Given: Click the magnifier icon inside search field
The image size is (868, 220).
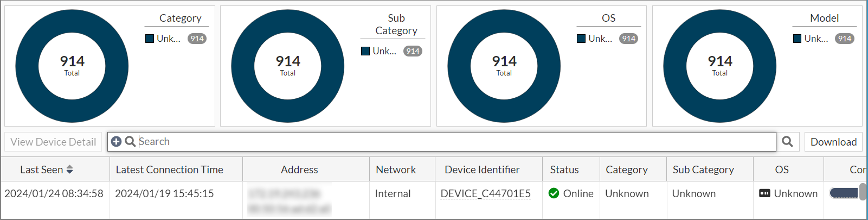Looking at the screenshot, I should click(130, 142).
